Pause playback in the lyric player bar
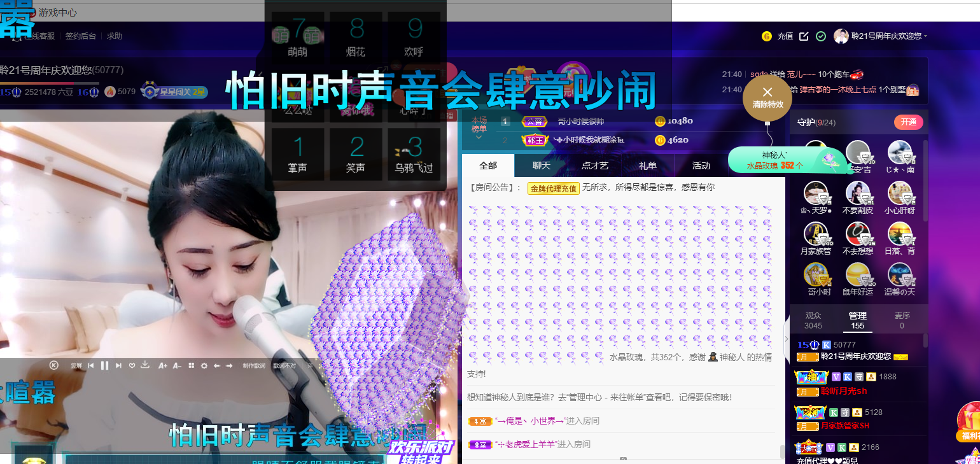This screenshot has height=464, width=980. tap(104, 365)
